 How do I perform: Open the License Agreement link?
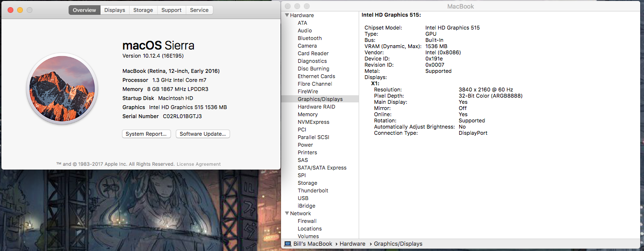[x=199, y=164]
